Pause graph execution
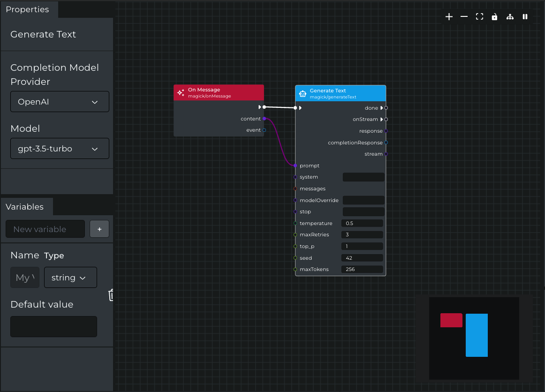Screen dimensions: 545x392 click(525, 16)
